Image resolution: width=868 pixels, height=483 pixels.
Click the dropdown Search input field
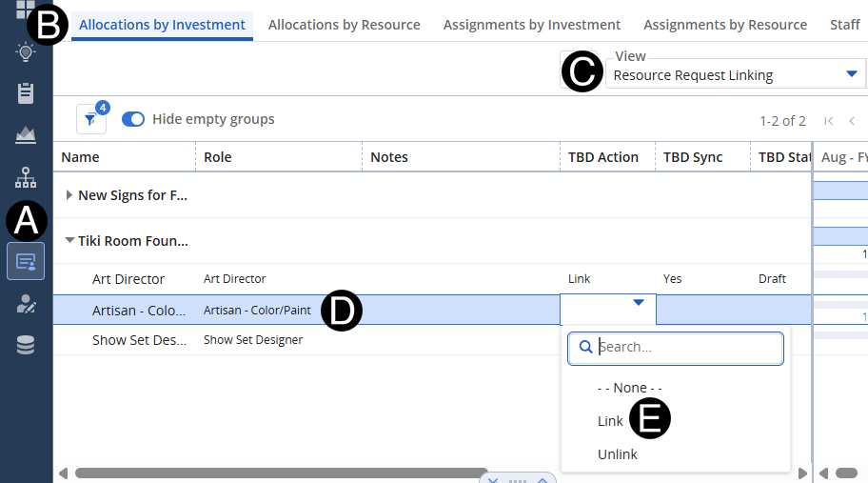coord(685,348)
